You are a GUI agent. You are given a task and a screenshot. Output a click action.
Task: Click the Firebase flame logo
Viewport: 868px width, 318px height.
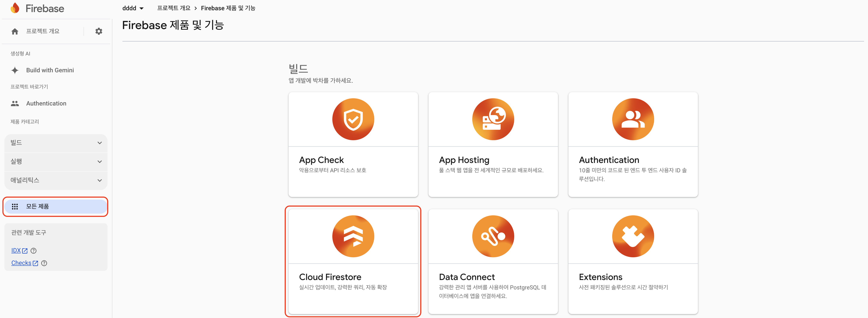coord(15,8)
